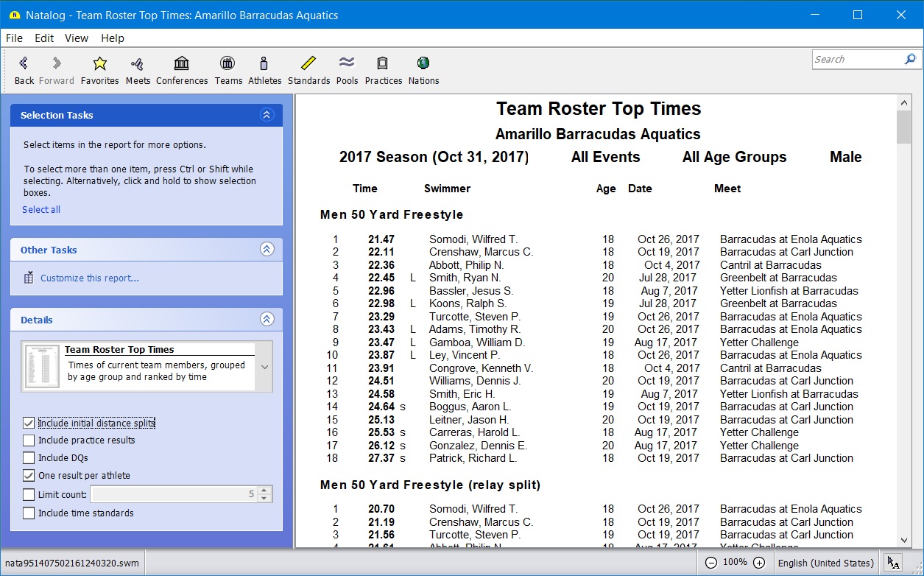Open the Standards ruler icon
This screenshot has height=576, width=924.
(308, 64)
